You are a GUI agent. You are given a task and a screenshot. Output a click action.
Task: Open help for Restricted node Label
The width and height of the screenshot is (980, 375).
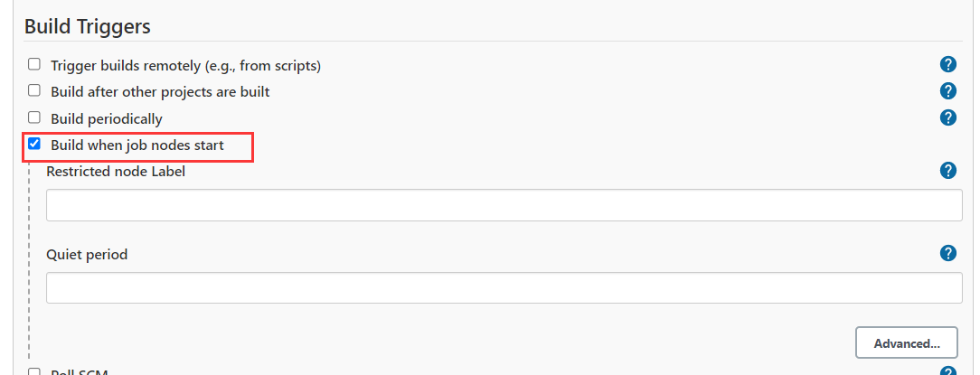pos(948,171)
